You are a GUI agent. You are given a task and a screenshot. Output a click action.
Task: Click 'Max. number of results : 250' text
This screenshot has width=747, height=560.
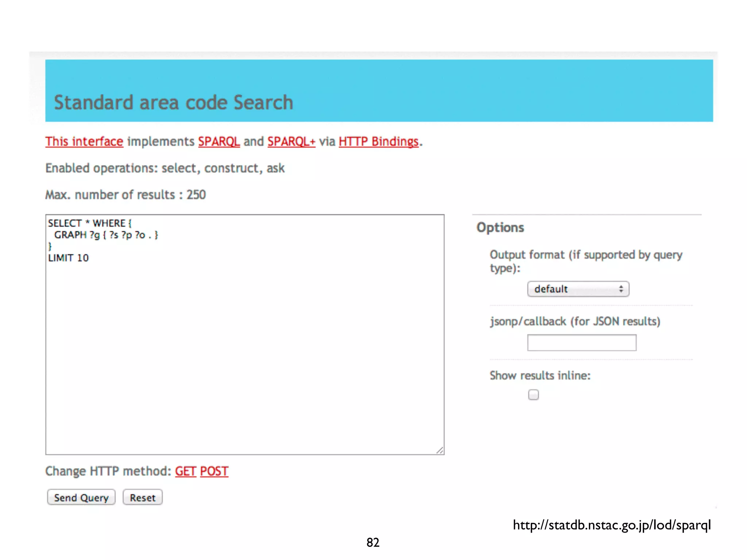pyautogui.click(x=125, y=195)
